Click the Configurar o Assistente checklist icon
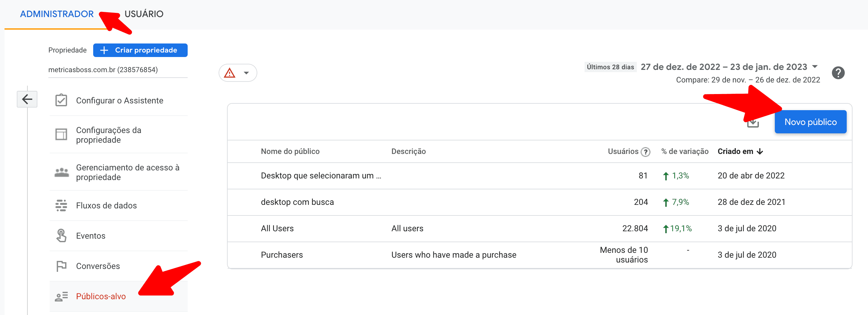 click(61, 100)
